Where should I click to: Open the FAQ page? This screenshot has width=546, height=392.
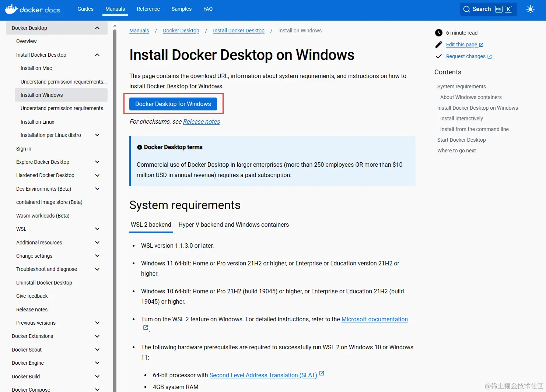[208, 9]
